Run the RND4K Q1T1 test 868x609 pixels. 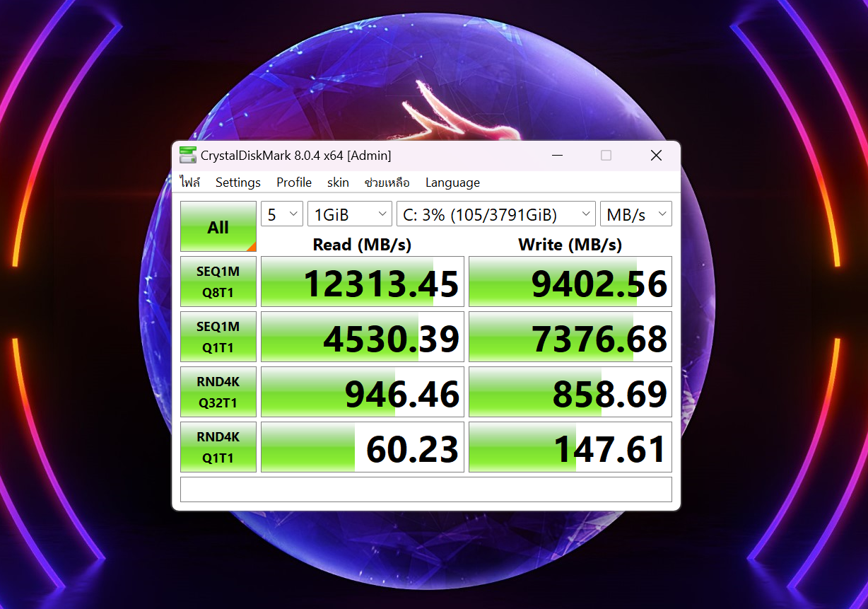tap(218, 447)
